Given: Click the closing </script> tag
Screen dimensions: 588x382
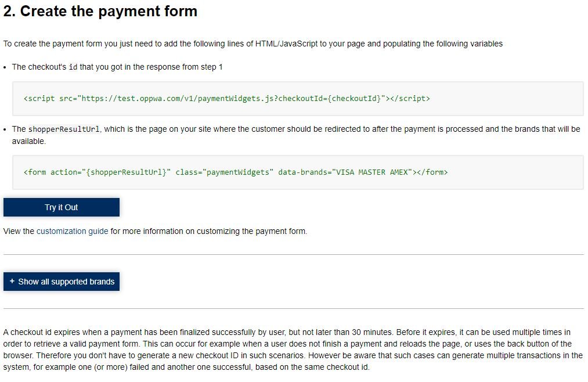Looking at the screenshot, I should pos(410,99).
